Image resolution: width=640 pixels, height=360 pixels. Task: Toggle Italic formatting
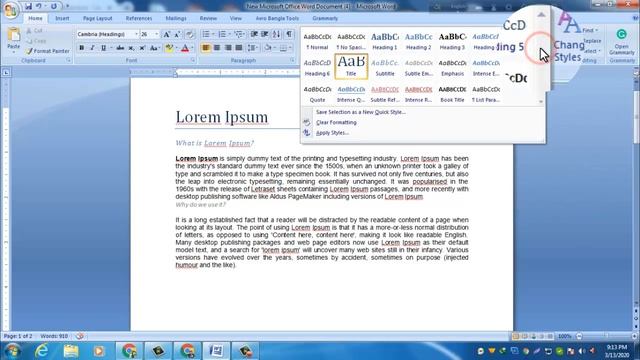[92, 48]
